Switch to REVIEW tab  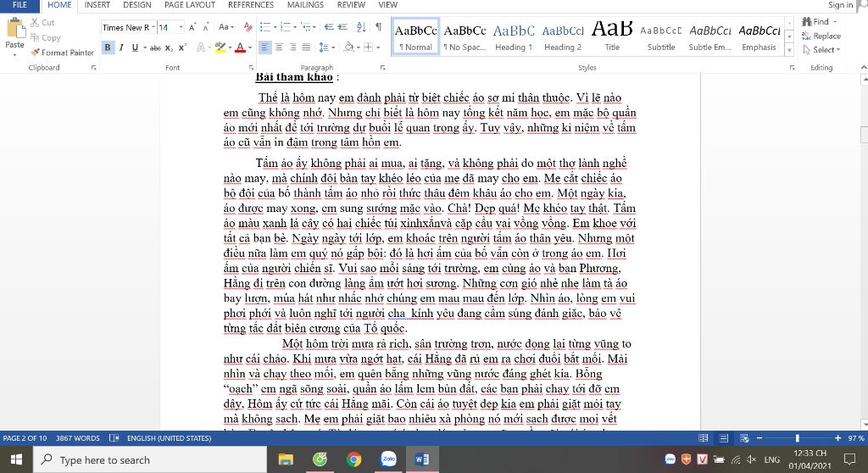(x=351, y=5)
